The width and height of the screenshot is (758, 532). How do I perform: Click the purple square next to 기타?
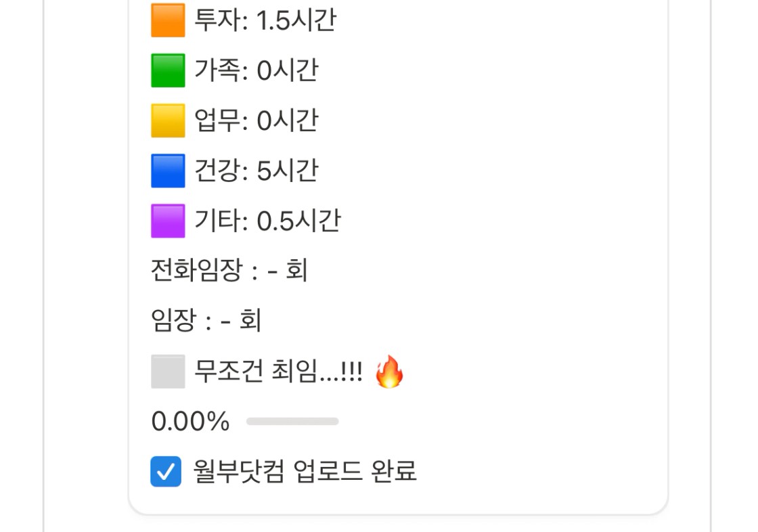(168, 221)
